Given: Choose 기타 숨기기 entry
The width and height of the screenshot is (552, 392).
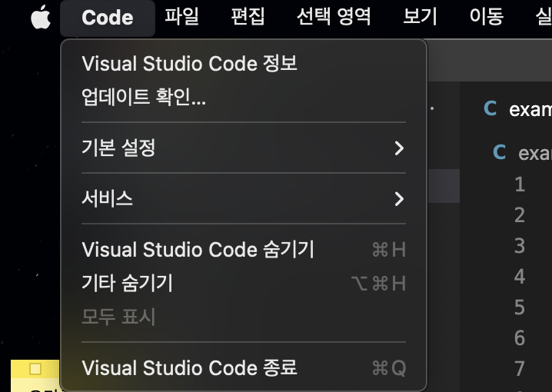Looking at the screenshot, I should pyautogui.click(x=244, y=283).
